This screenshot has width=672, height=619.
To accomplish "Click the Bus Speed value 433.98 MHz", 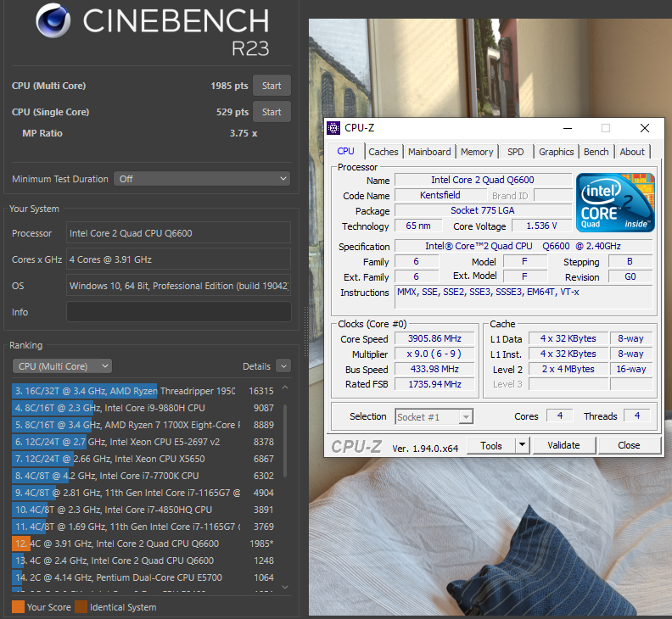I will pos(434,369).
